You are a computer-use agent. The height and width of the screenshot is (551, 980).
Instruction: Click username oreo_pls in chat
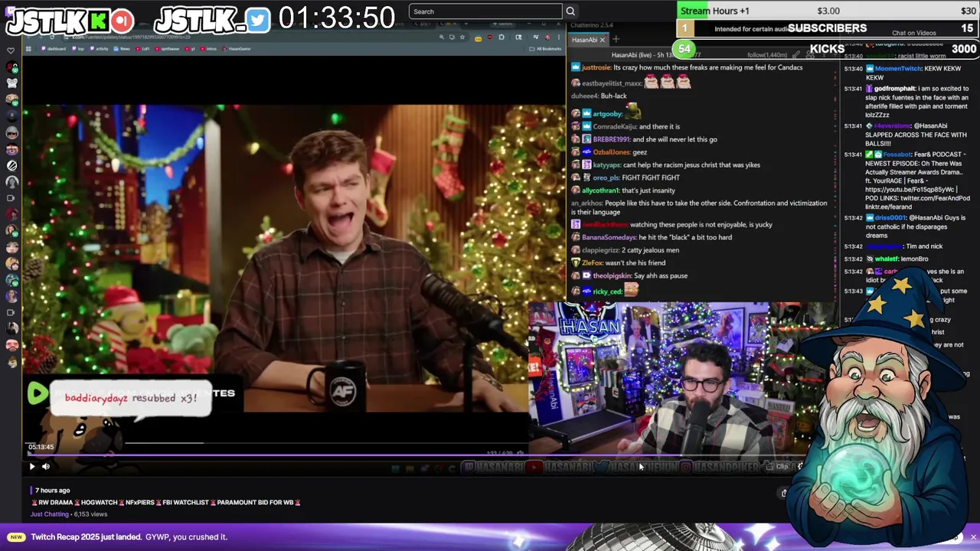click(x=606, y=178)
